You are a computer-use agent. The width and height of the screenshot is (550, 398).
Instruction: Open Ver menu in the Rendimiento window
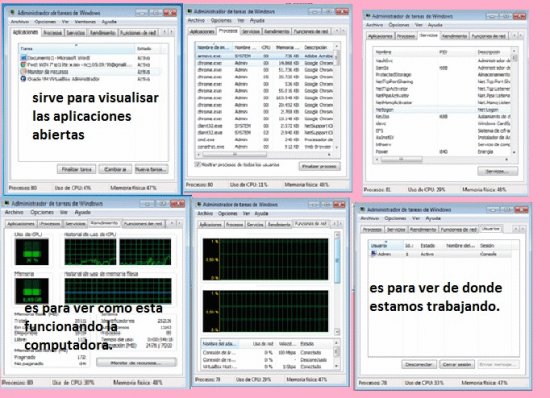pos(63,212)
